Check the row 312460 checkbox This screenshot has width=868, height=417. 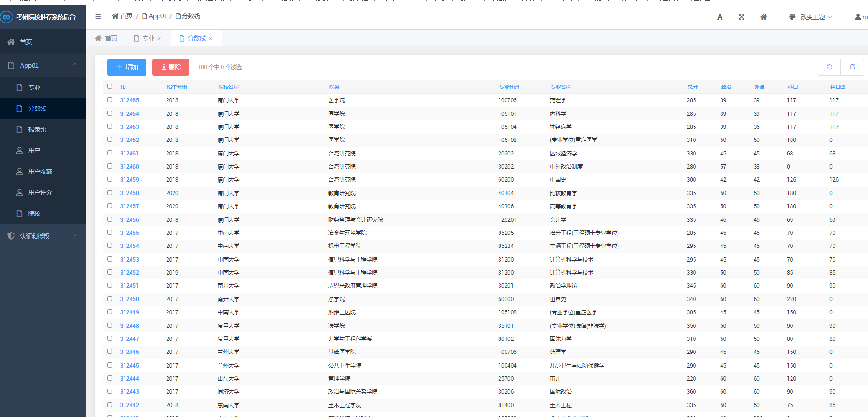click(110, 166)
